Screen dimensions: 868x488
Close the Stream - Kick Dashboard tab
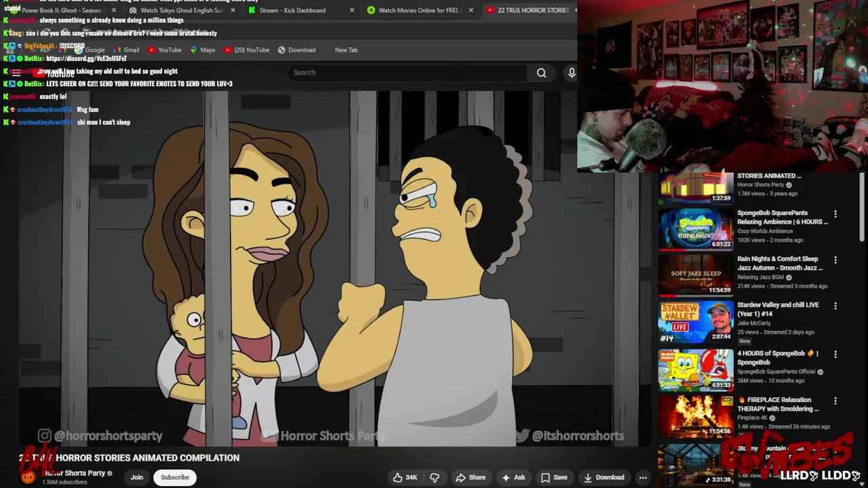tap(352, 10)
